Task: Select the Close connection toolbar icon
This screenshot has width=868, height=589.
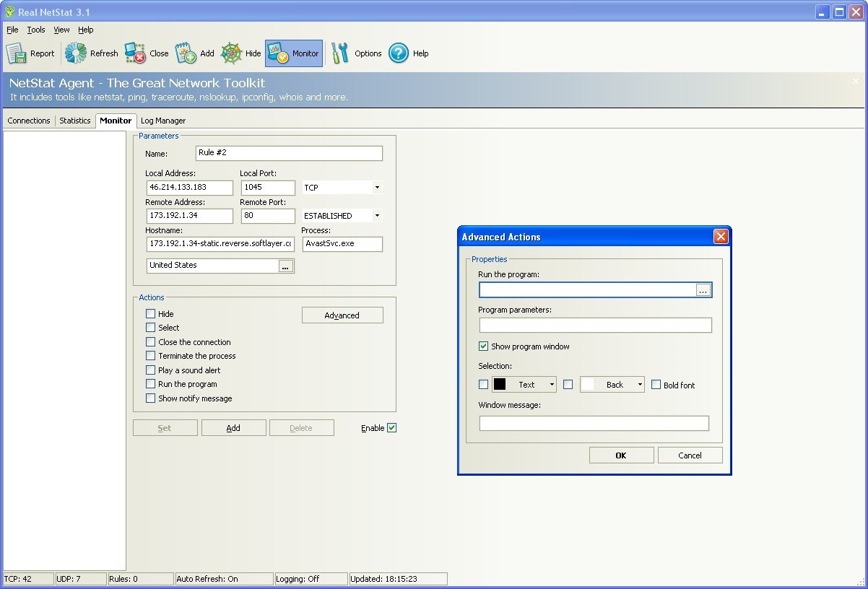Action: coord(147,53)
